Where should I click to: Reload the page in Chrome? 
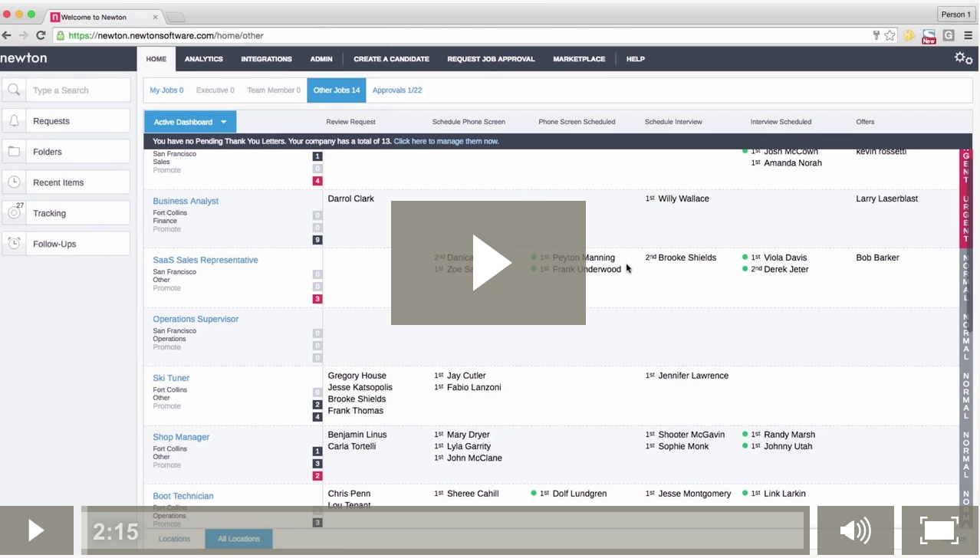(41, 35)
